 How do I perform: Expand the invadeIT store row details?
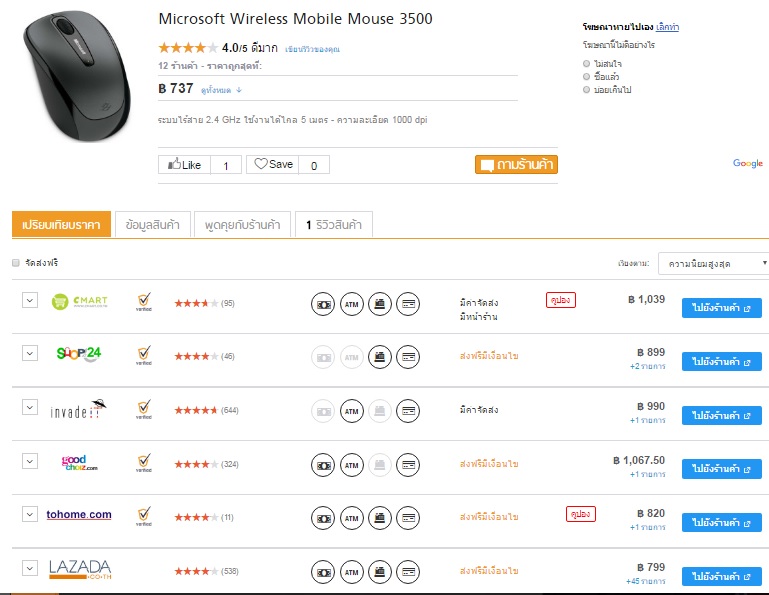click(30, 407)
